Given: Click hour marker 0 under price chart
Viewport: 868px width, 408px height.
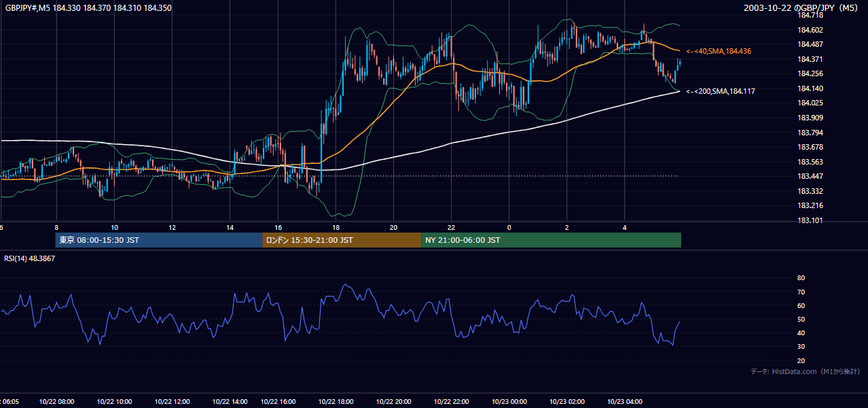Looking at the screenshot, I should click(509, 227).
